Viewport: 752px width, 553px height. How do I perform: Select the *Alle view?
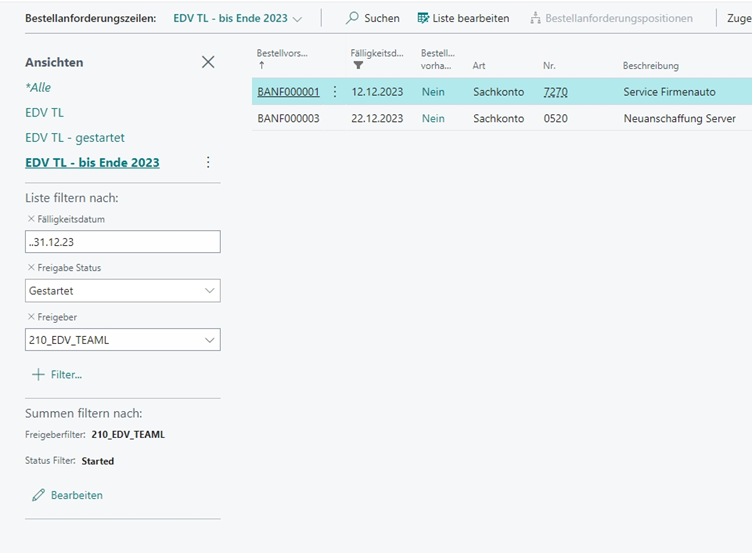point(38,87)
